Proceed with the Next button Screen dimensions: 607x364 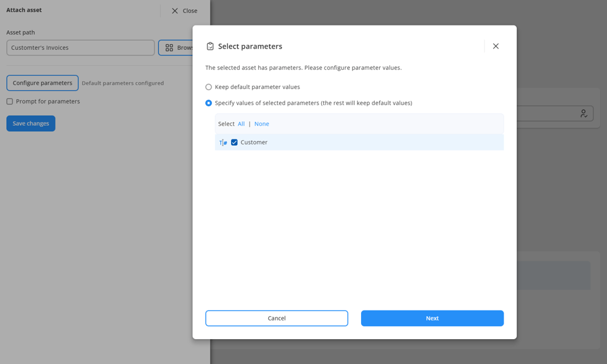point(433,319)
